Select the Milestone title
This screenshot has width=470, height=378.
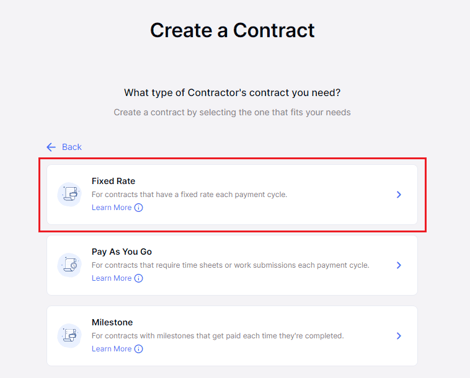coord(112,322)
